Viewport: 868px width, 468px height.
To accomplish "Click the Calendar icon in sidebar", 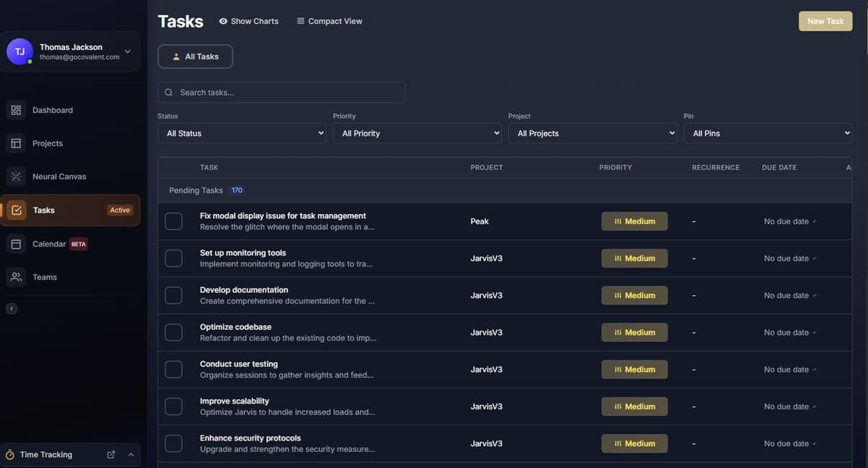I will coord(16,244).
